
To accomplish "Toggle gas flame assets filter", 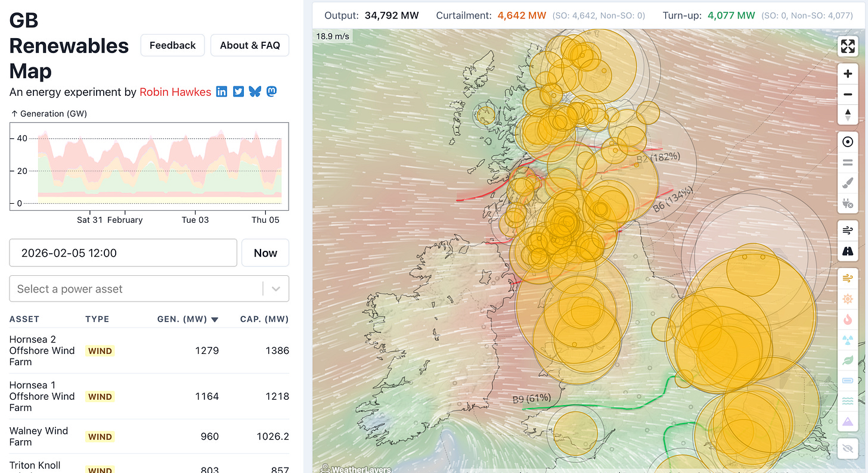I will point(848,319).
